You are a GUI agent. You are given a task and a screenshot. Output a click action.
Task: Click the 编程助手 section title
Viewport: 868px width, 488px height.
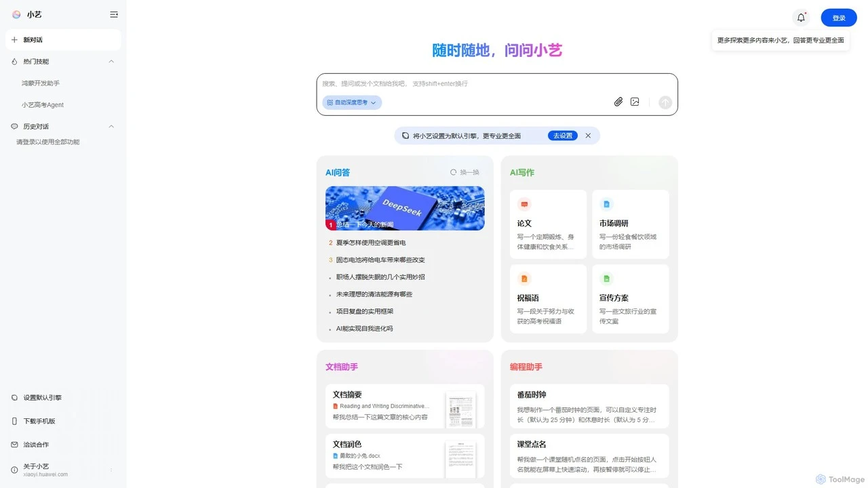pos(526,367)
